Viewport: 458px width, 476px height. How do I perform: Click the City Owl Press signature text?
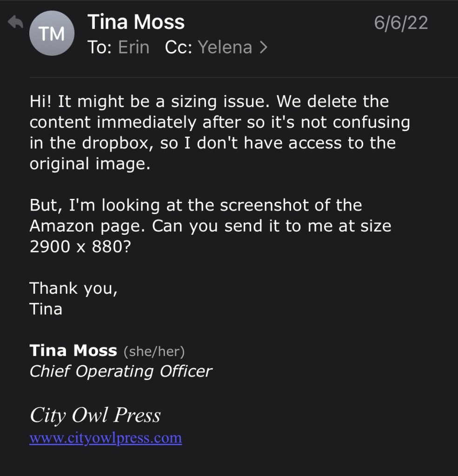(x=95, y=415)
